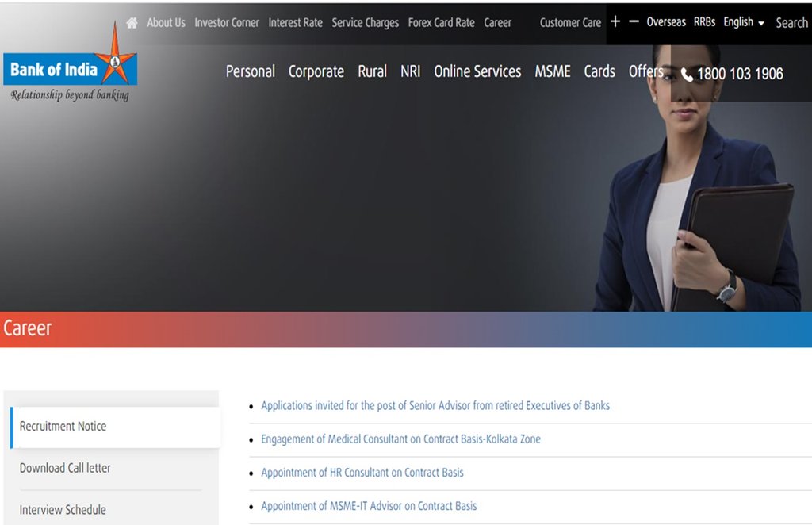
Task: Open the RRBs link
Action: point(704,21)
